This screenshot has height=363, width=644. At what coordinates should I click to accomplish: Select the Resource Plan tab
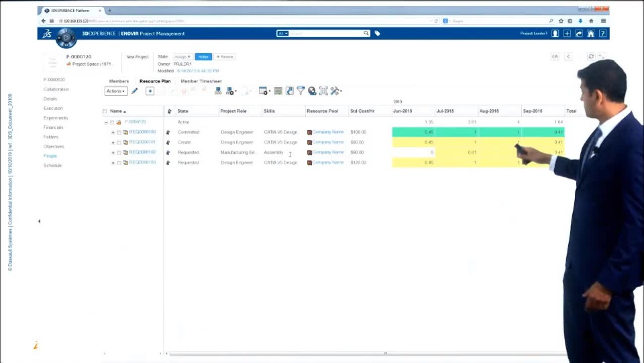tap(155, 81)
